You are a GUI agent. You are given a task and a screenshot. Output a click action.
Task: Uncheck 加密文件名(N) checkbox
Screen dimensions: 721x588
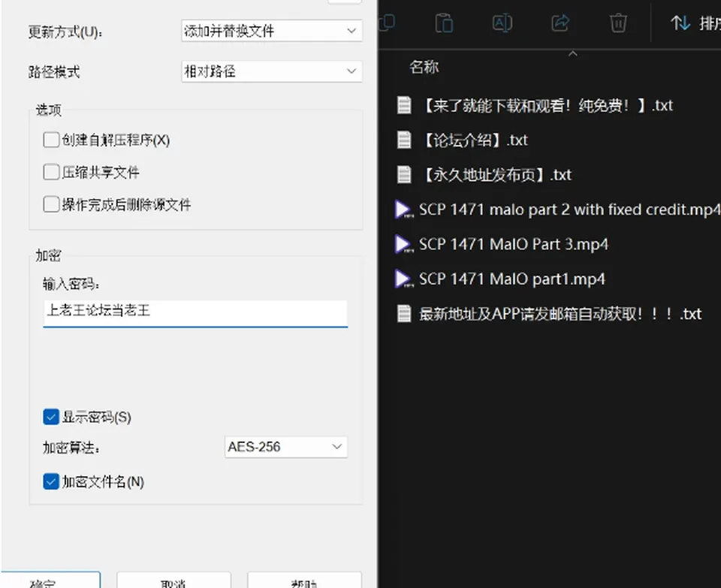click(x=51, y=481)
